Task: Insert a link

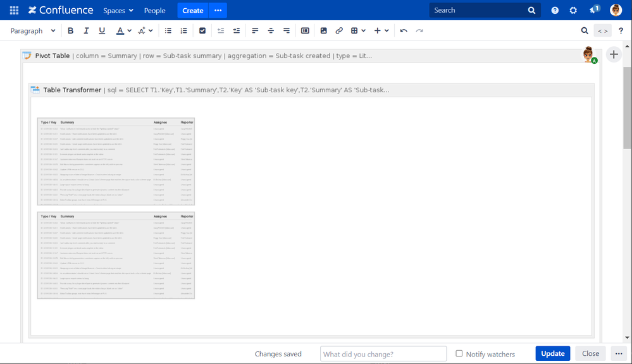Action: pos(339,30)
